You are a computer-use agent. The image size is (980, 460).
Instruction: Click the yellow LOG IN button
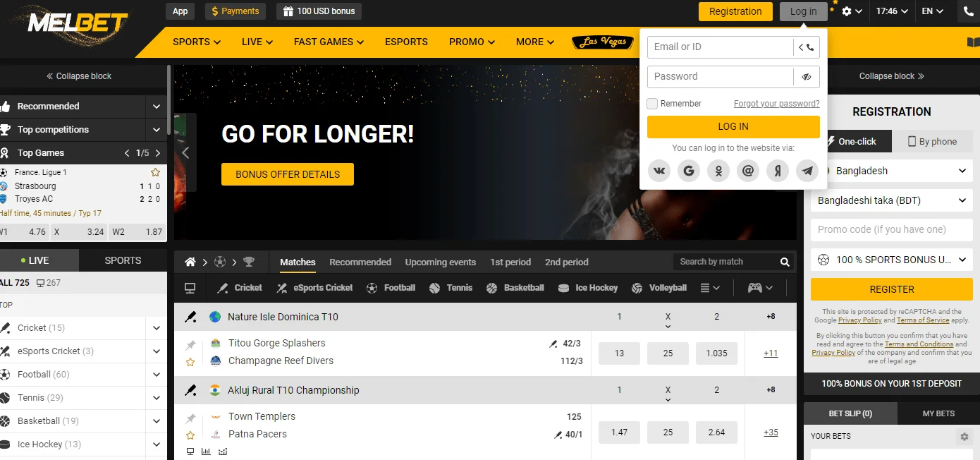point(733,126)
